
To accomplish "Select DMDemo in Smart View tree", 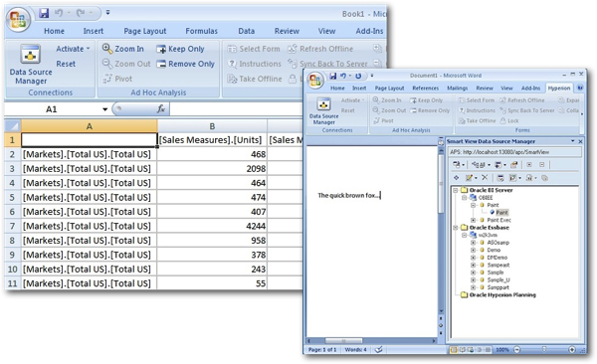I will pyautogui.click(x=497, y=258).
